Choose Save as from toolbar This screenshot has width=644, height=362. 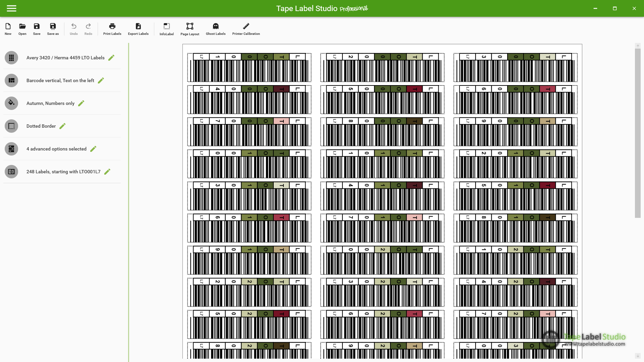[x=53, y=29]
